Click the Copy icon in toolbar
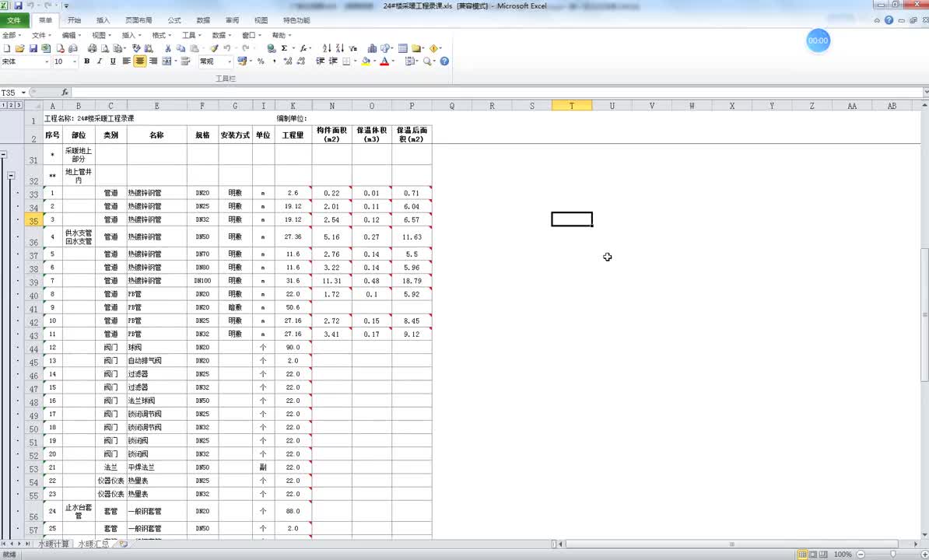The image size is (929, 560). (181, 48)
